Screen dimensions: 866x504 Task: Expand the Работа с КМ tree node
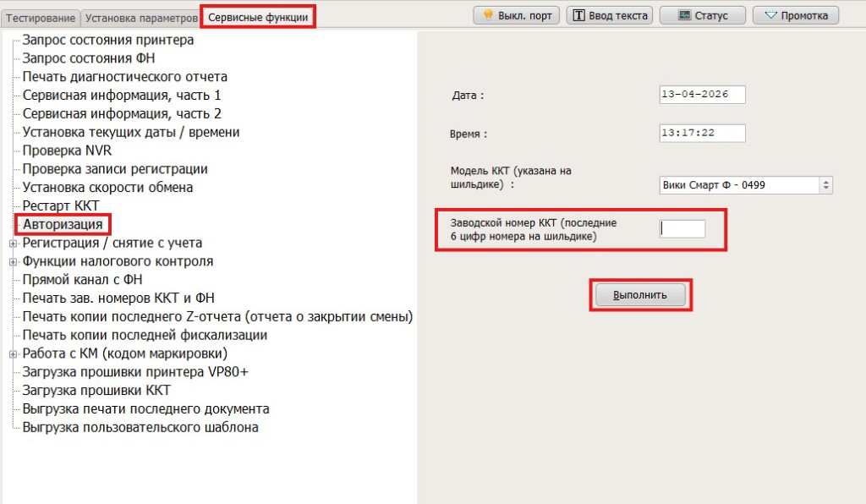13,353
